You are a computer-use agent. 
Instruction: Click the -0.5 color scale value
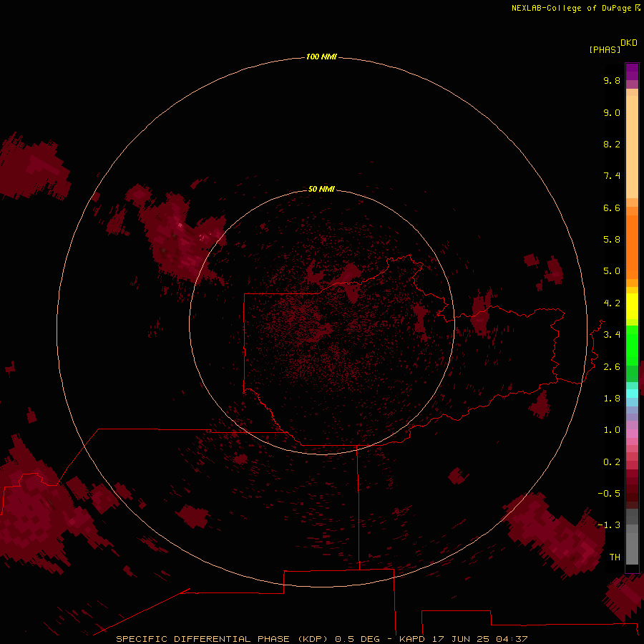click(x=609, y=494)
